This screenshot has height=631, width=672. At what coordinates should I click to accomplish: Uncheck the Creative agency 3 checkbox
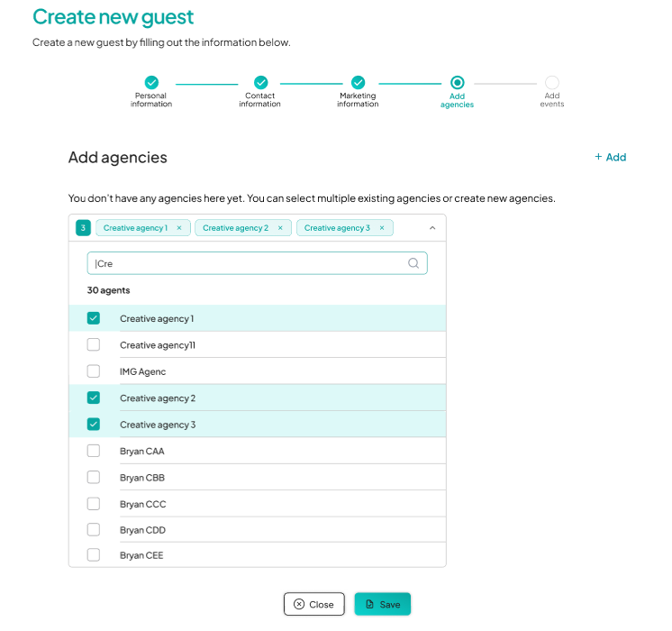94,425
